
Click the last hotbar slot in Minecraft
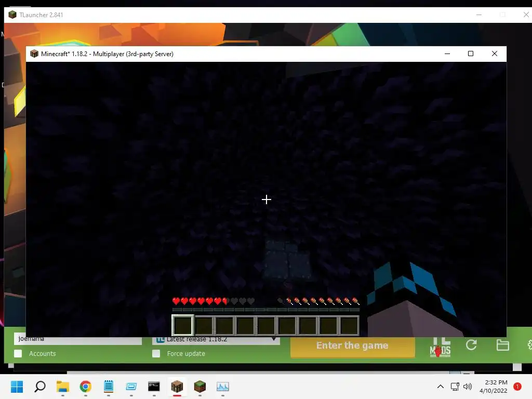(x=349, y=325)
